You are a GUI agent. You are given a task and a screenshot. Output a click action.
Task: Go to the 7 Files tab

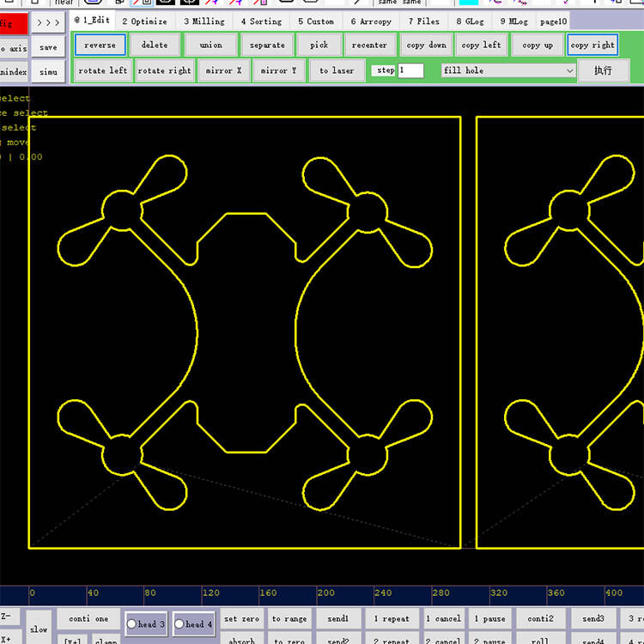(x=423, y=21)
